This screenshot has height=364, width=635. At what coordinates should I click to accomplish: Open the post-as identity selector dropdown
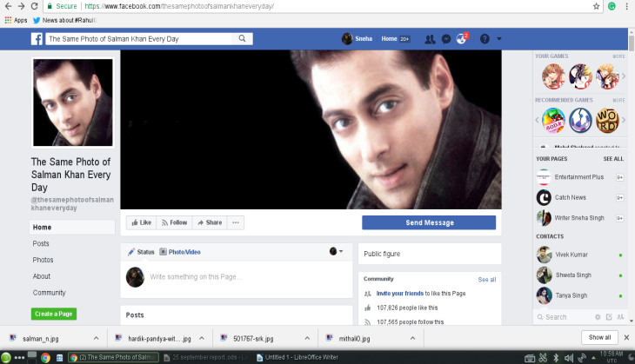tap(336, 252)
